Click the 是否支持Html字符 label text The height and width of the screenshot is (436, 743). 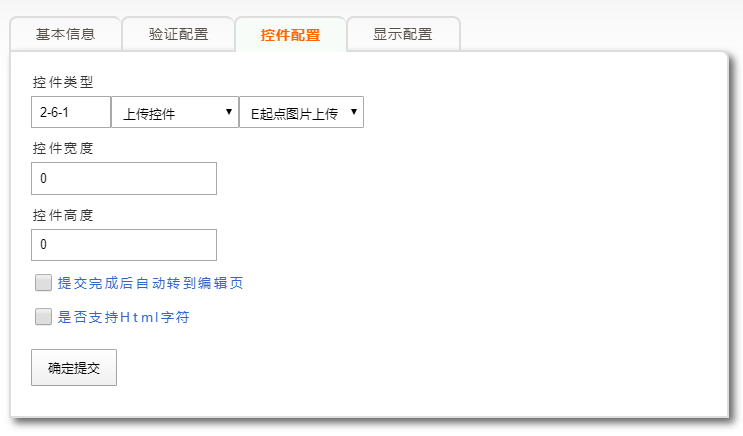[x=123, y=317]
